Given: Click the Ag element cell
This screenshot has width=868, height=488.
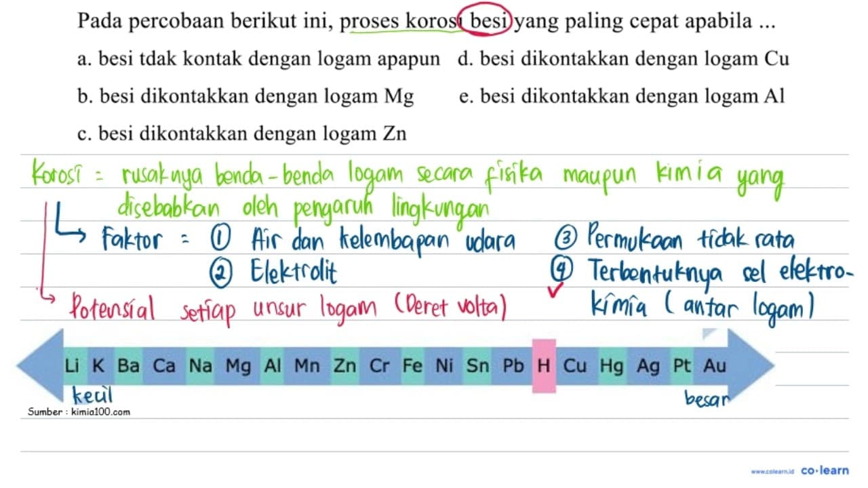Looking at the screenshot, I should [648, 366].
